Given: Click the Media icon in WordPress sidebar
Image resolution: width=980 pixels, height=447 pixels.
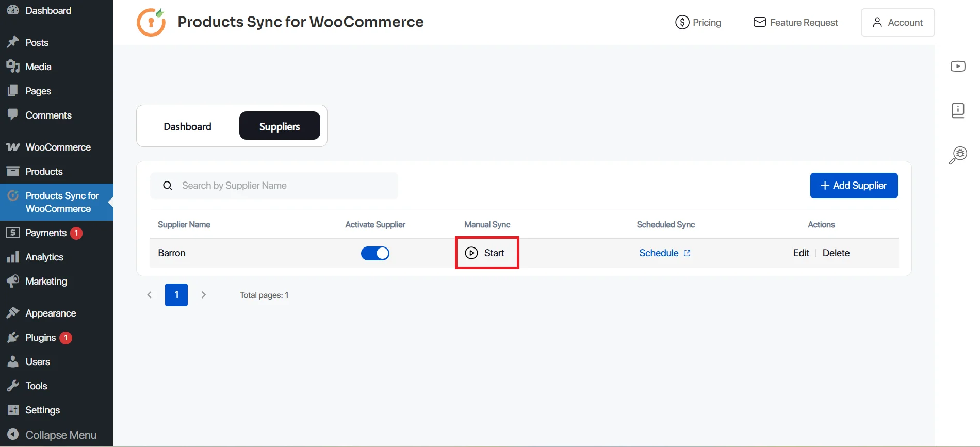Looking at the screenshot, I should (13, 67).
